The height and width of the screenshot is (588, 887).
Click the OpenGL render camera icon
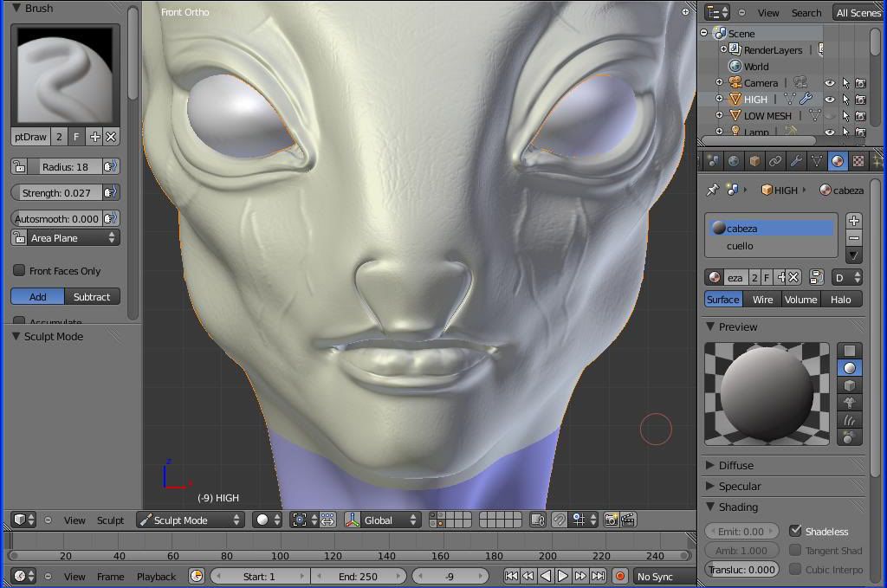[612, 520]
